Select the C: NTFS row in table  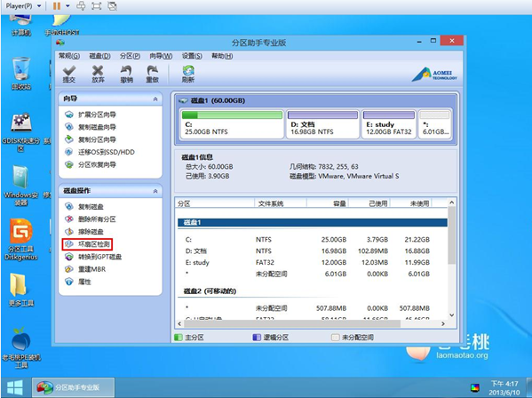coord(312,240)
